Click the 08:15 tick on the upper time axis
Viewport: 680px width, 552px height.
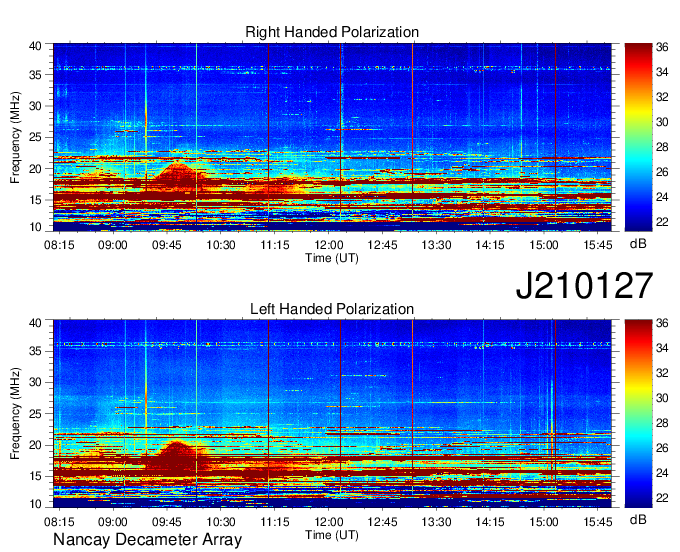[59, 245]
